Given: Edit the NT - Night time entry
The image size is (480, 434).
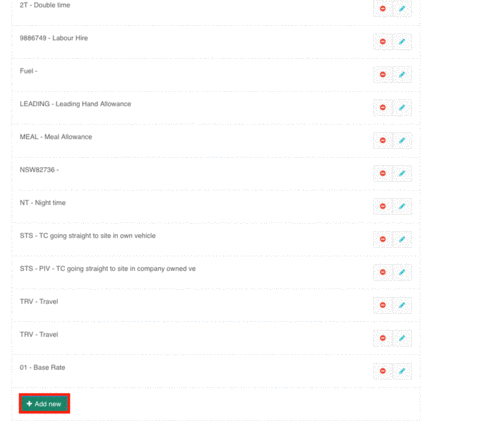Looking at the screenshot, I should pos(402,206).
